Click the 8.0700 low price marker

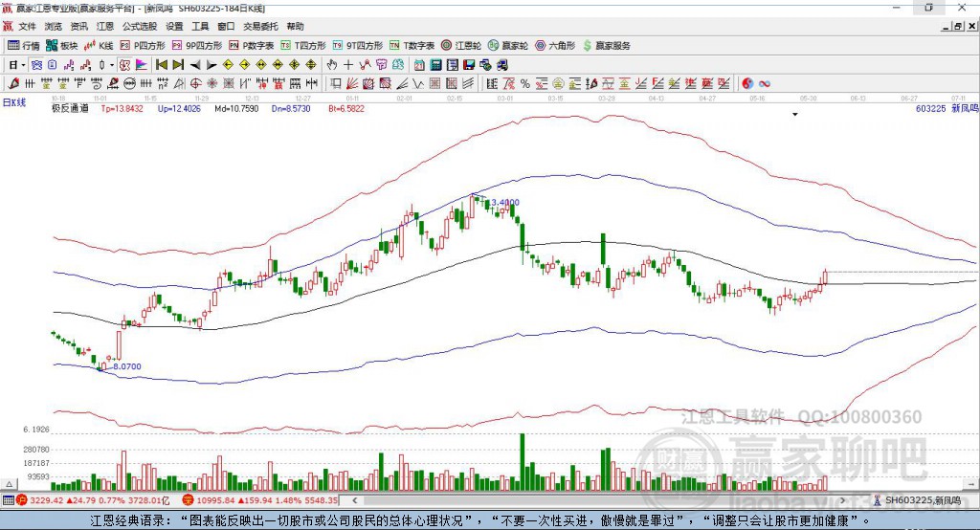[127, 366]
